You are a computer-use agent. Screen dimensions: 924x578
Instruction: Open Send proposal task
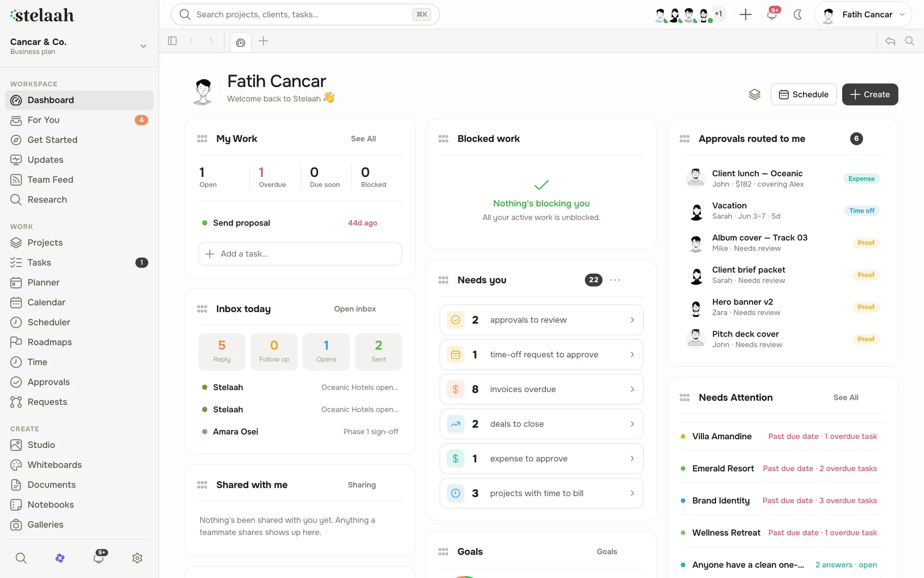[x=300, y=223]
